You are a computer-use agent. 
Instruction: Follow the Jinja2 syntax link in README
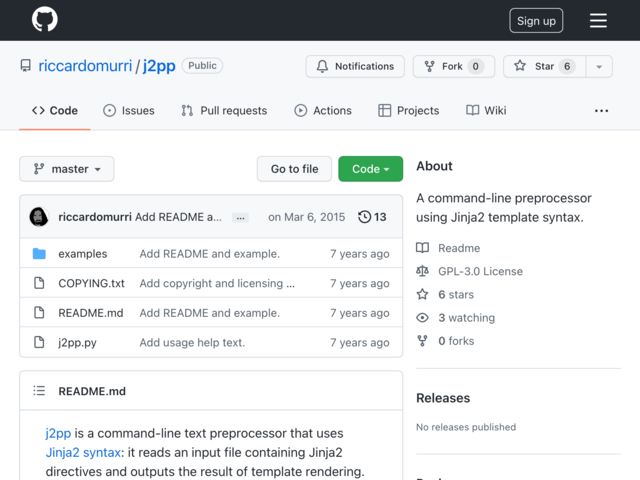(83, 452)
